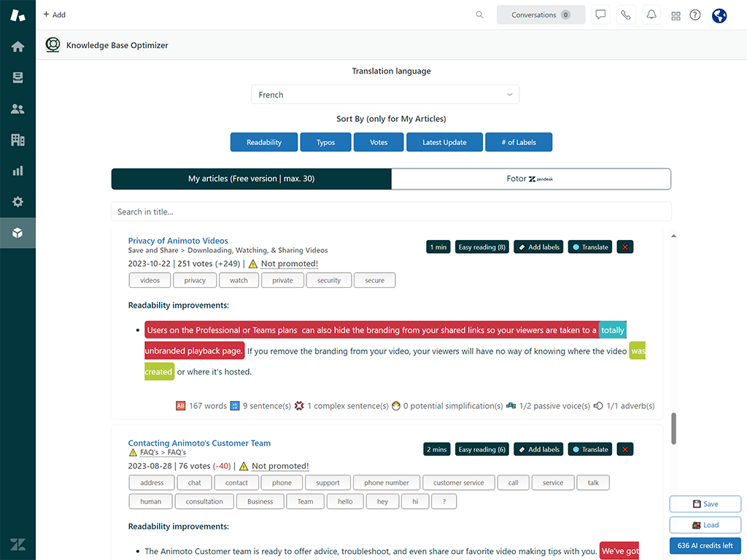747x560 pixels.
Task: Open the Add menu in the top bar
Action: tap(54, 15)
